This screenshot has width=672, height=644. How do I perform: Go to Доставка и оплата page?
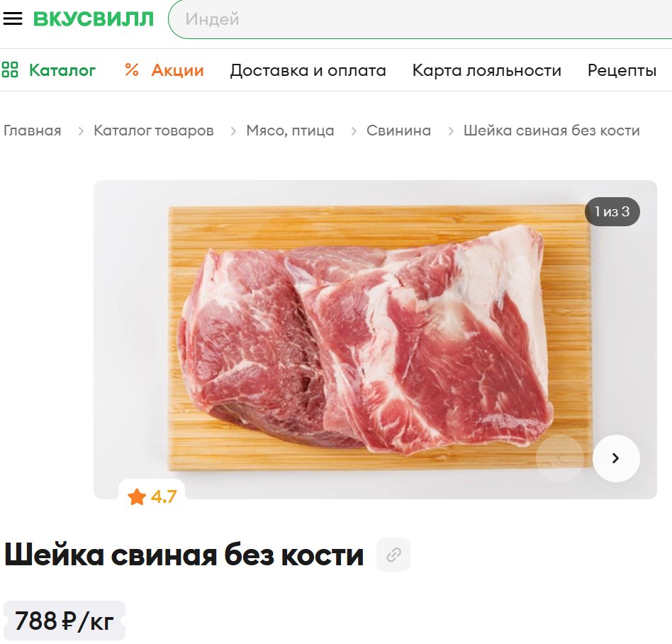coord(308,70)
